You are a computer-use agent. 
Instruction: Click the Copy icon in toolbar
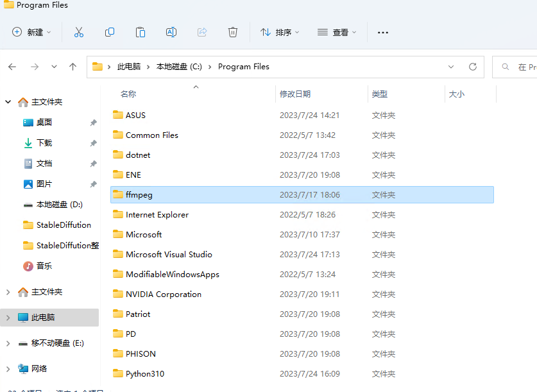[110, 32]
